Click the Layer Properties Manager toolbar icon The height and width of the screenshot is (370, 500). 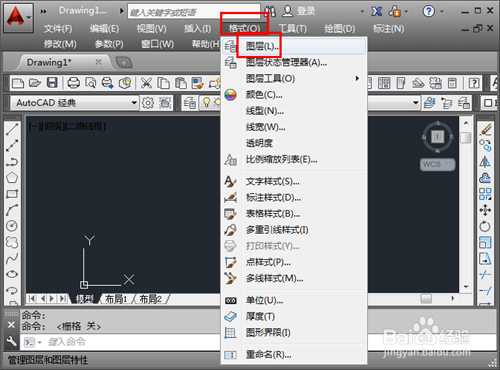pyautogui.click(x=190, y=103)
